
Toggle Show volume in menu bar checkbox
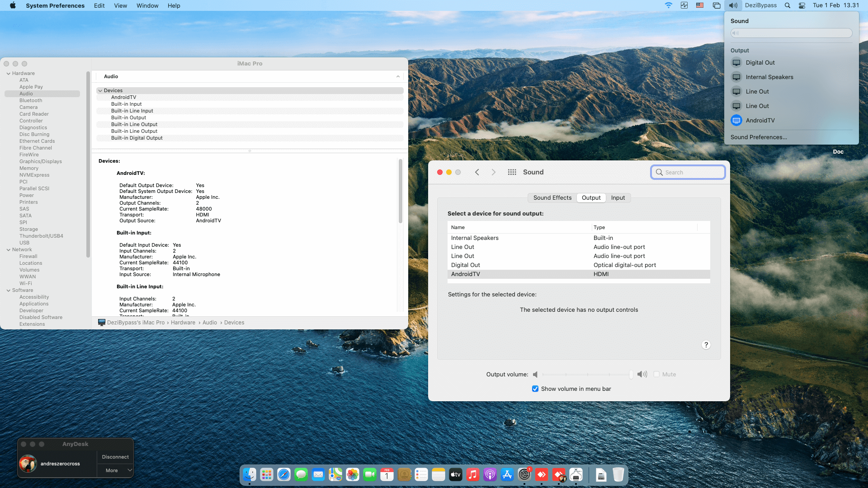pos(535,389)
